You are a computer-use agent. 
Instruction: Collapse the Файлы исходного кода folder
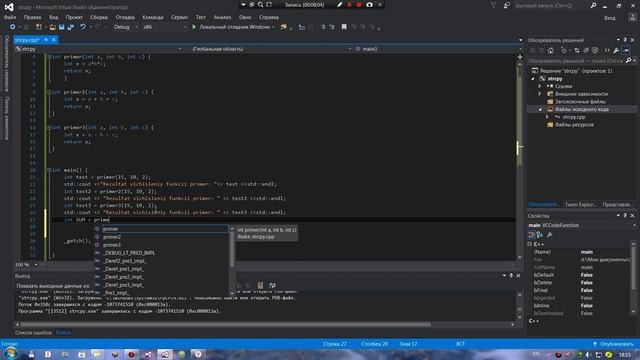tap(540, 109)
